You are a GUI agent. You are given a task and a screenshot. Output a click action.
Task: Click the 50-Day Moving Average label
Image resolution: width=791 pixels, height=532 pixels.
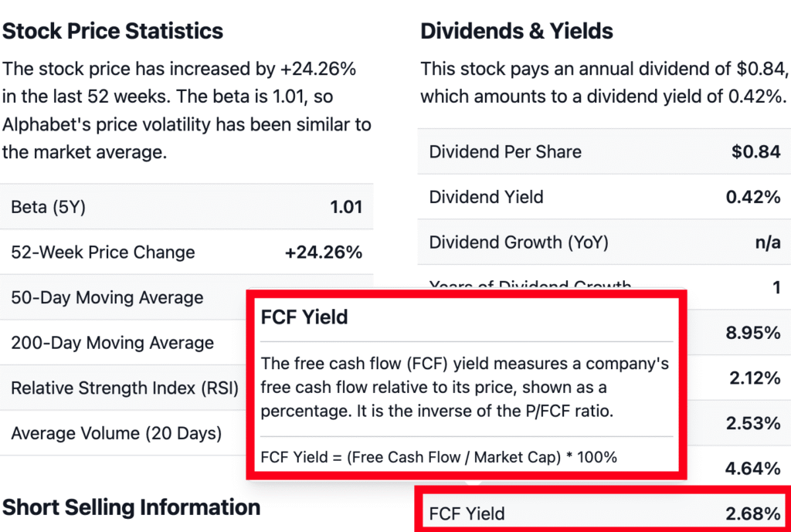107,298
